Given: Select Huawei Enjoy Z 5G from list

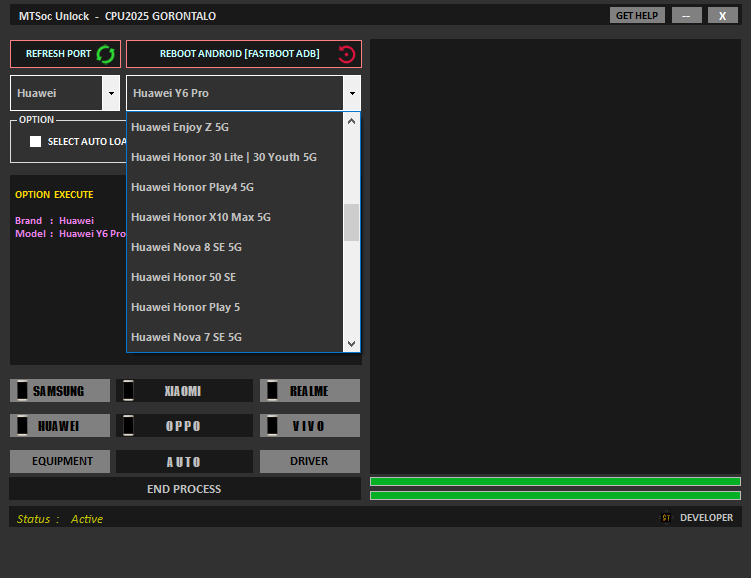Looking at the screenshot, I should pos(235,127).
